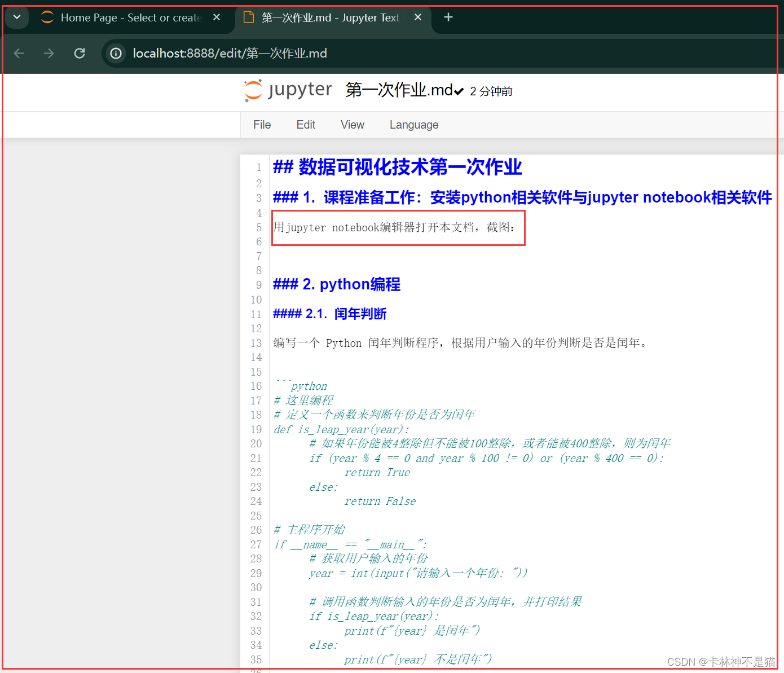Rename file via 第一次作业.md title
This screenshot has width=784, height=673.
(x=399, y=90)
